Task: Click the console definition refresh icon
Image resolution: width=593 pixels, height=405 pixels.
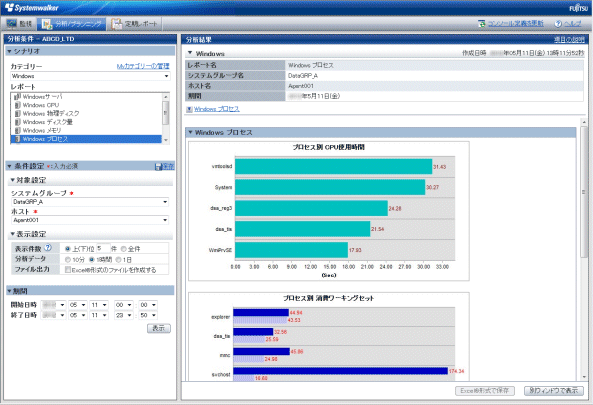Action: click(481, 24)
